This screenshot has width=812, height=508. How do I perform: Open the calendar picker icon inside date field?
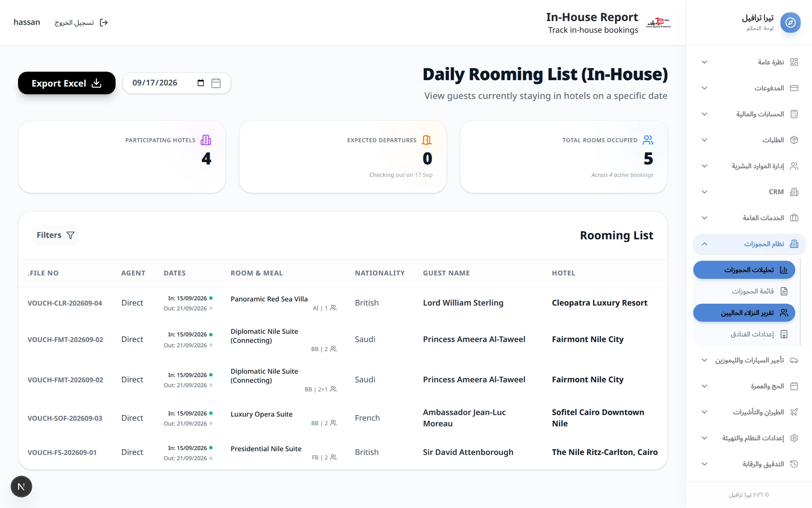[x=201, y=83]
